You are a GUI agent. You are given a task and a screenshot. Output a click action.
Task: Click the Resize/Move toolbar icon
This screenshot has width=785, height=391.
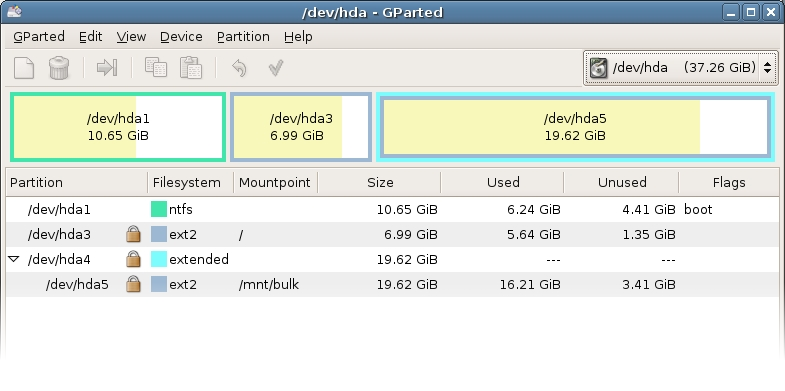coord(107,68)
